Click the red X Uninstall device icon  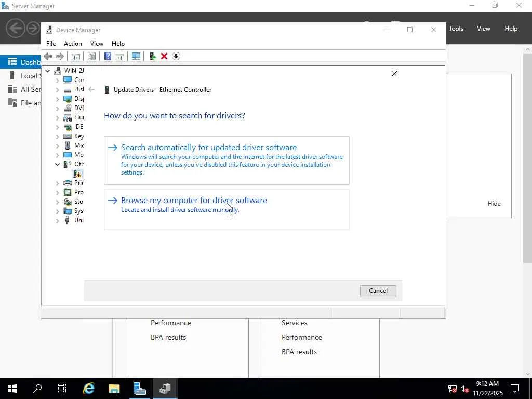point(164,56)
